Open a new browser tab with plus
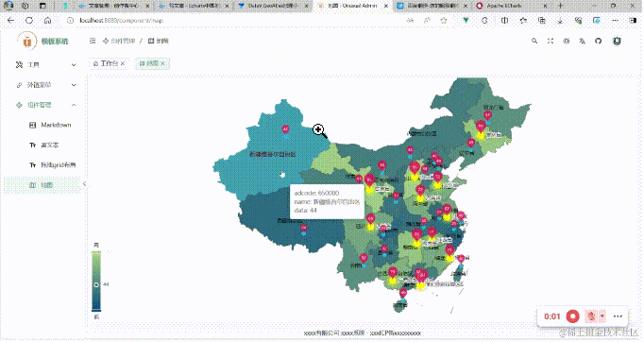This screenshot has width=644, height=342. pyautogui.click(x=560, y=6)
